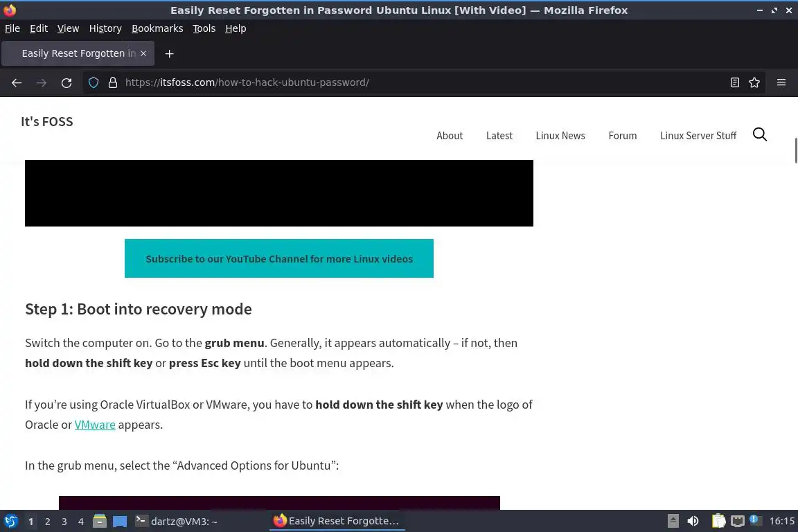Follow the VMware hyperlink
The image size is (798, 532).
95,425
